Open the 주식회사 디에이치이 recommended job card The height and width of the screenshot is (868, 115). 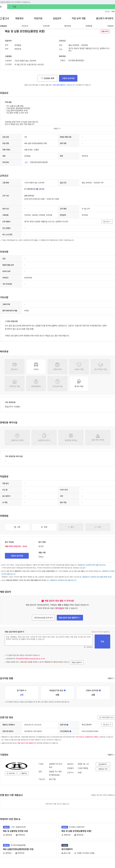tap(87, 831)
